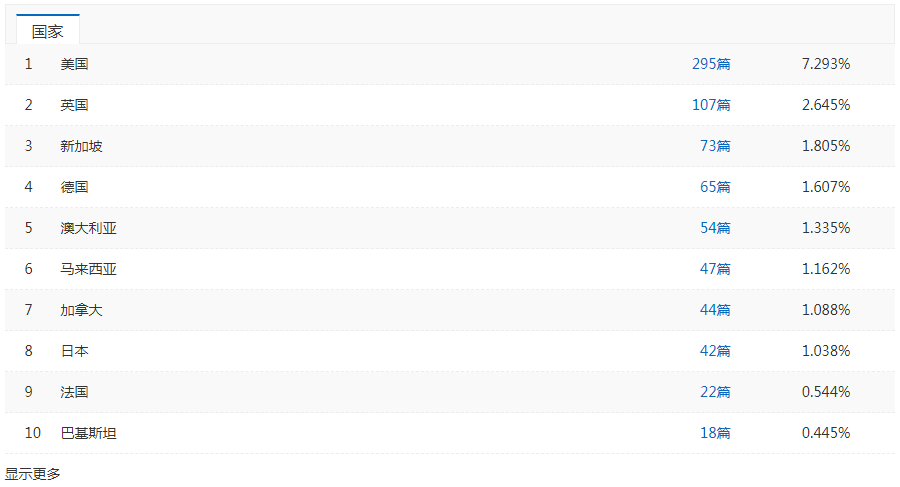Open the 44篇 link for 加拿大
The height and width of the screenshot is (487, 900).
point(715,310)
